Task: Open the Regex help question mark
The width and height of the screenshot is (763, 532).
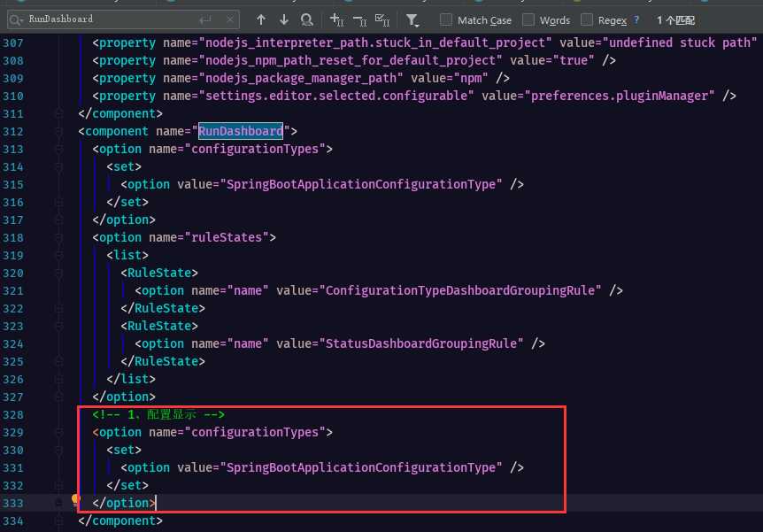Action: (636, 20)
